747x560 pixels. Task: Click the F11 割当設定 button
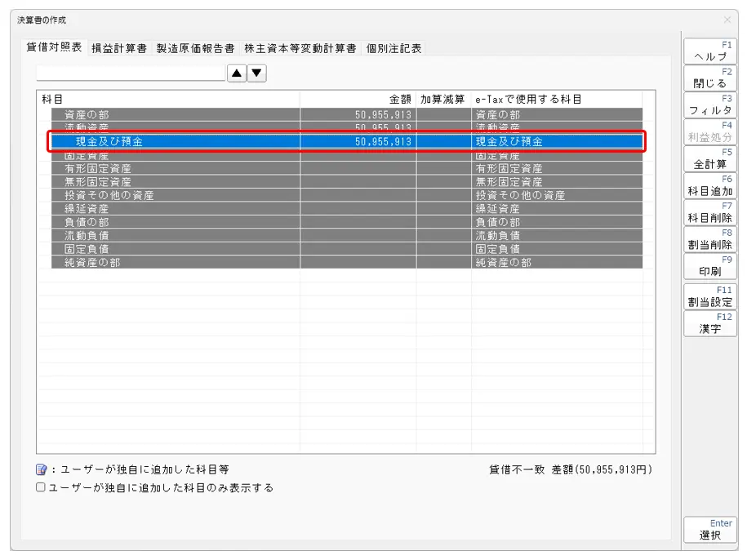tap(709, 296)
